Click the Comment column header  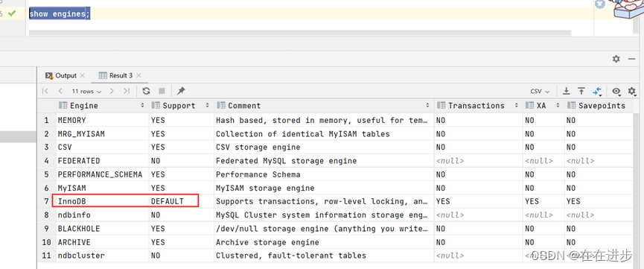(324, 106)
